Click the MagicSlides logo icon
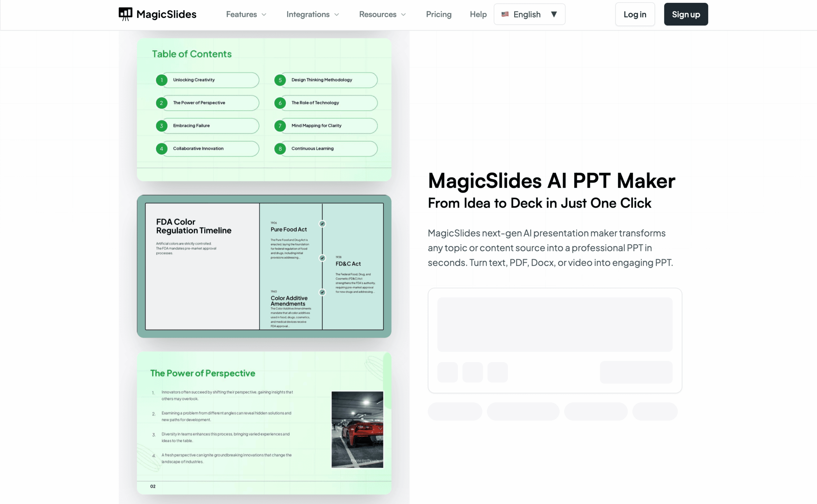 pyautogui.click(x=125, y=14)
